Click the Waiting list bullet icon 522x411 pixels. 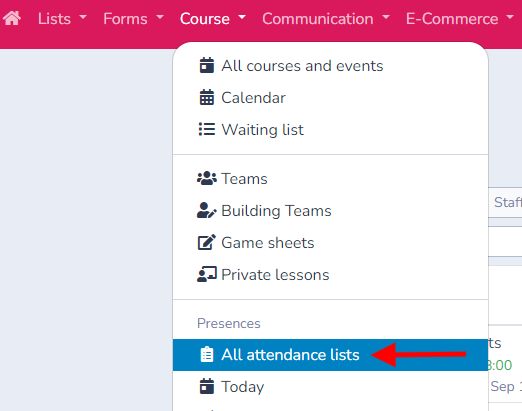207,129
